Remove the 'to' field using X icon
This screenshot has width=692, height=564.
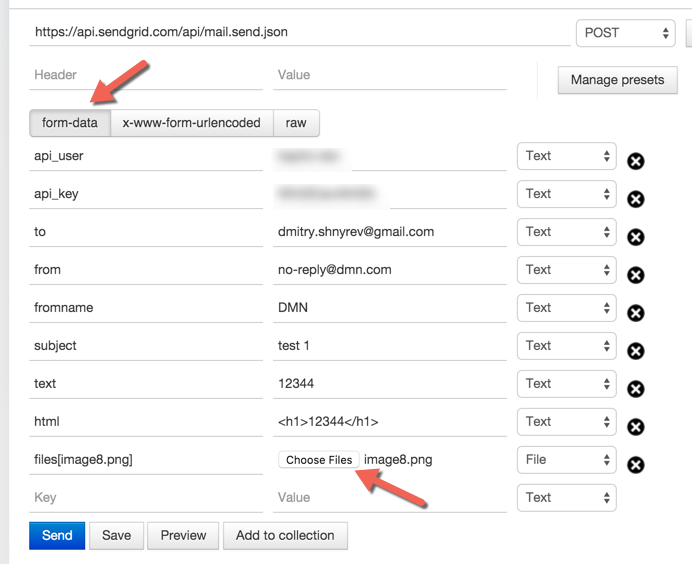(x=636, y=237)
